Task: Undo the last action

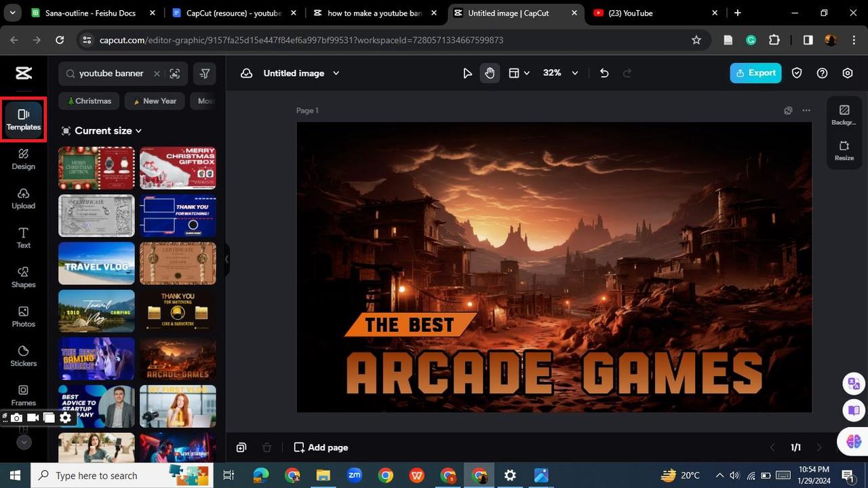Action: 604,73
